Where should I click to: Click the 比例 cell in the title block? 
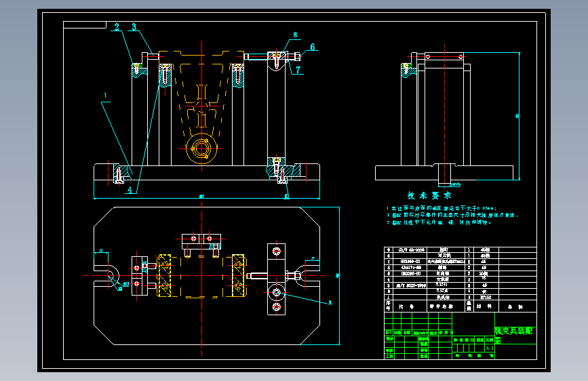coord(490,340)
